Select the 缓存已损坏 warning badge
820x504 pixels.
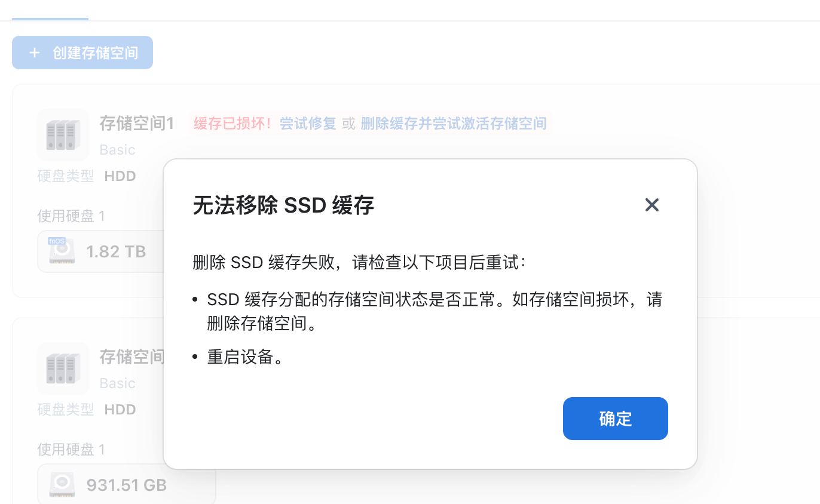[x=232, y=124]
